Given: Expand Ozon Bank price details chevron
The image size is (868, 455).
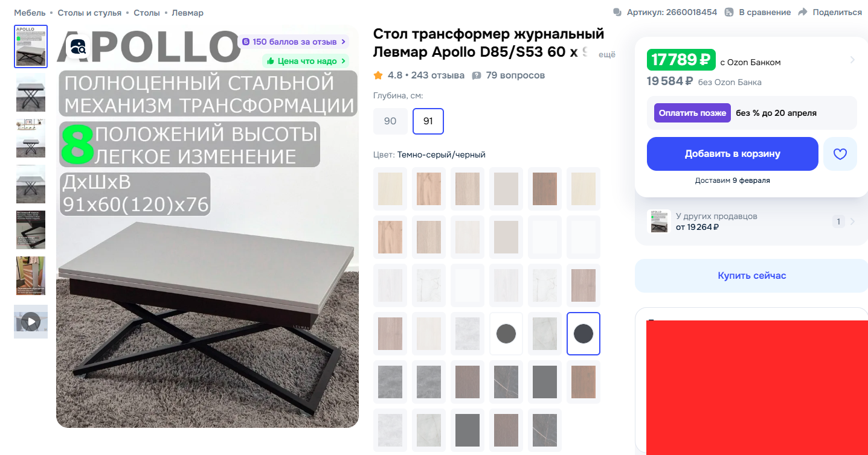Looking at the screenshot, I should point(852,60).
